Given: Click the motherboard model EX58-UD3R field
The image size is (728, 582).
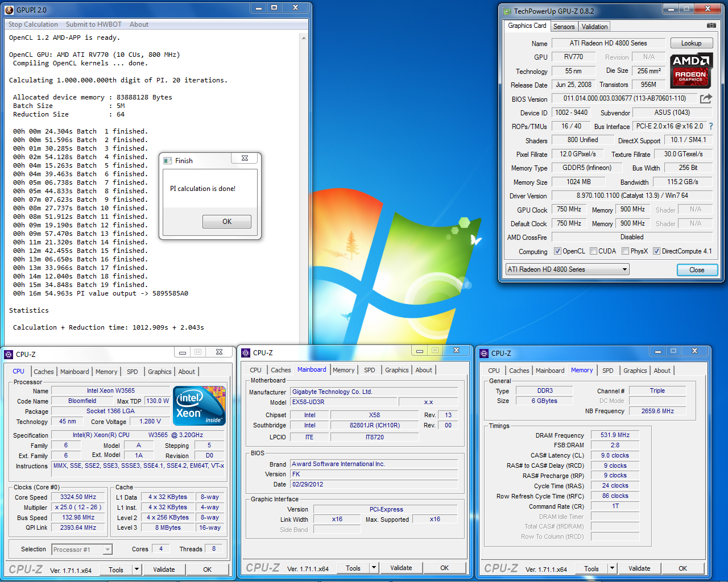Looking at the screenshot, I should pos(343,402).
